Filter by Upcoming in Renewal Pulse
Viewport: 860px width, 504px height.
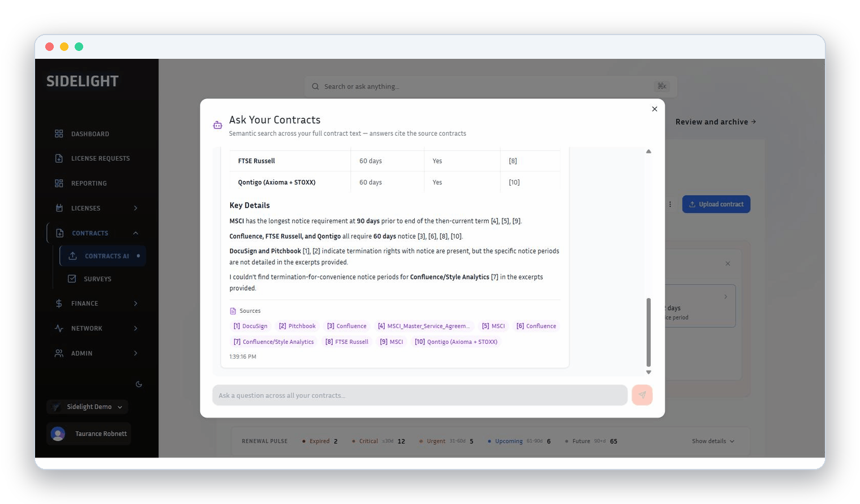tap(519, 441)
